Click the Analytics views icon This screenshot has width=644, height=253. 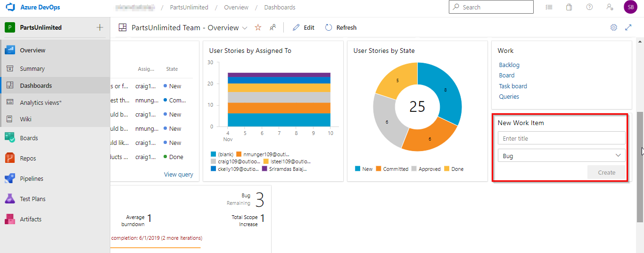tap(9, 102)
